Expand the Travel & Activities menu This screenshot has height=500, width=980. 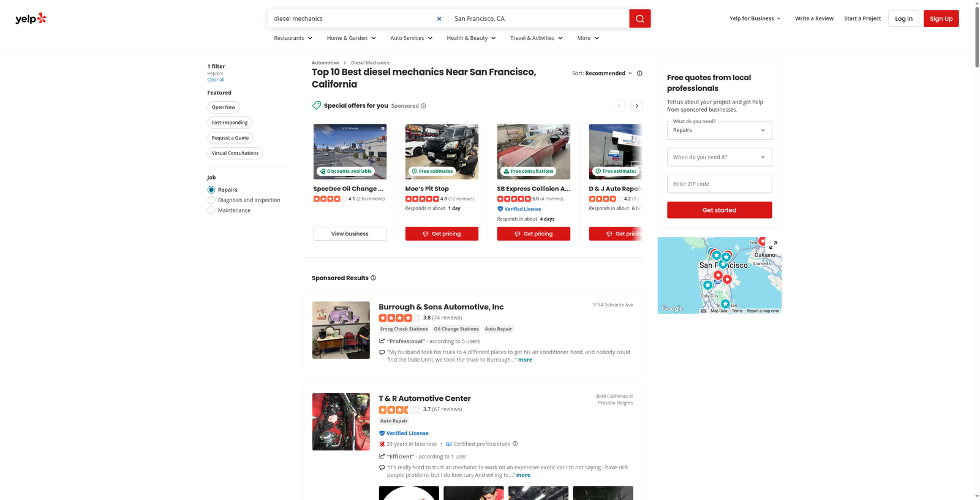click(537, 38)
